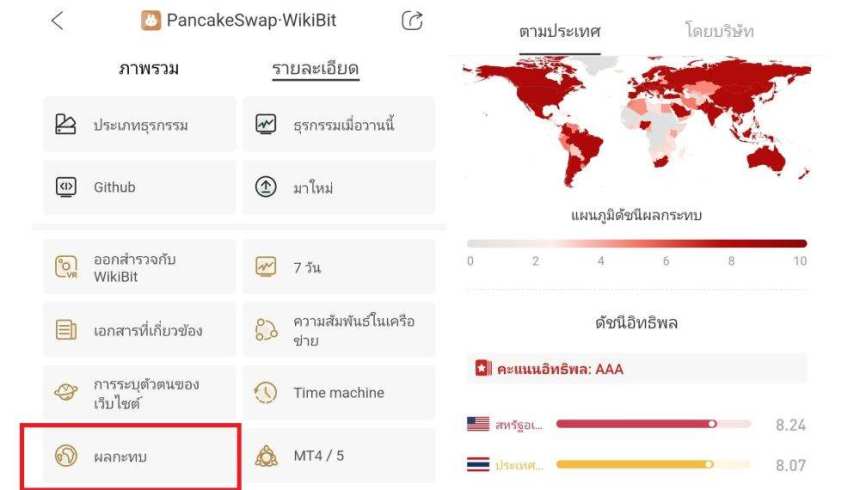Screen dimensions: 860x490
Task: Tap the MT4 / 5 icon
Action: pos(266,456)
